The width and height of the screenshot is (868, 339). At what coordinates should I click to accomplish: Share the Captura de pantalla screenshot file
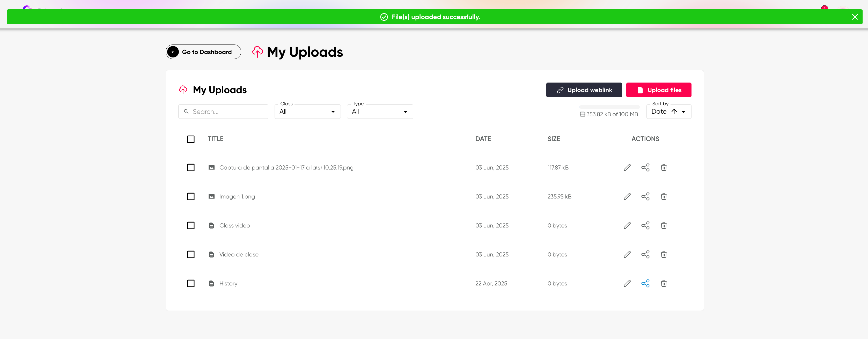point(645,167)
